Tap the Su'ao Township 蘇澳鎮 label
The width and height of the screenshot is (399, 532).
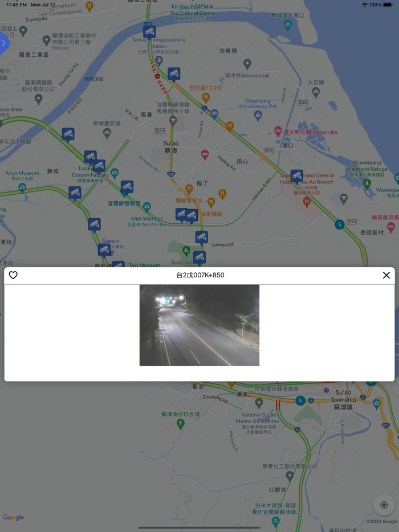[x=343, y=400]
